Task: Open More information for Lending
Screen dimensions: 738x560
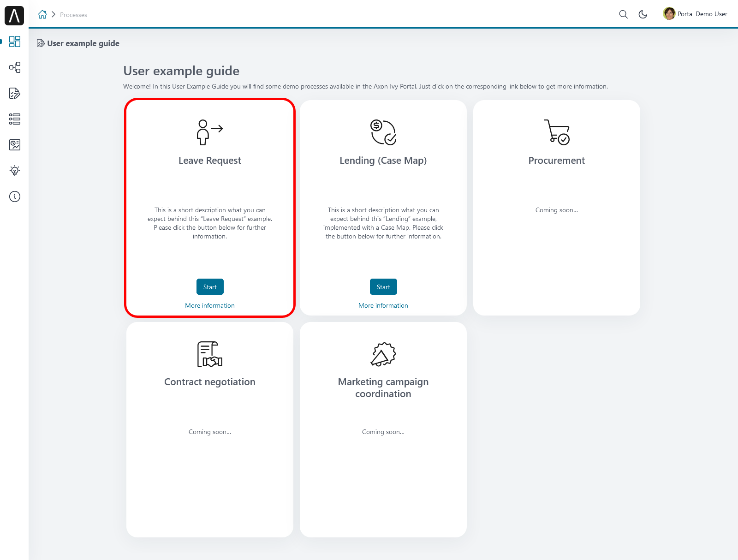Action: click(x=383, y=305)
